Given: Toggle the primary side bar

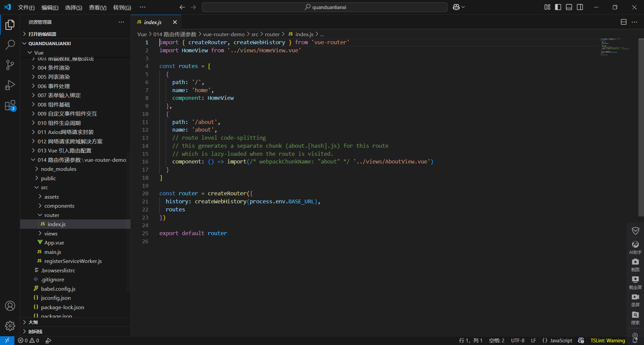Looking at the screenshot, I should coord(558,7).
